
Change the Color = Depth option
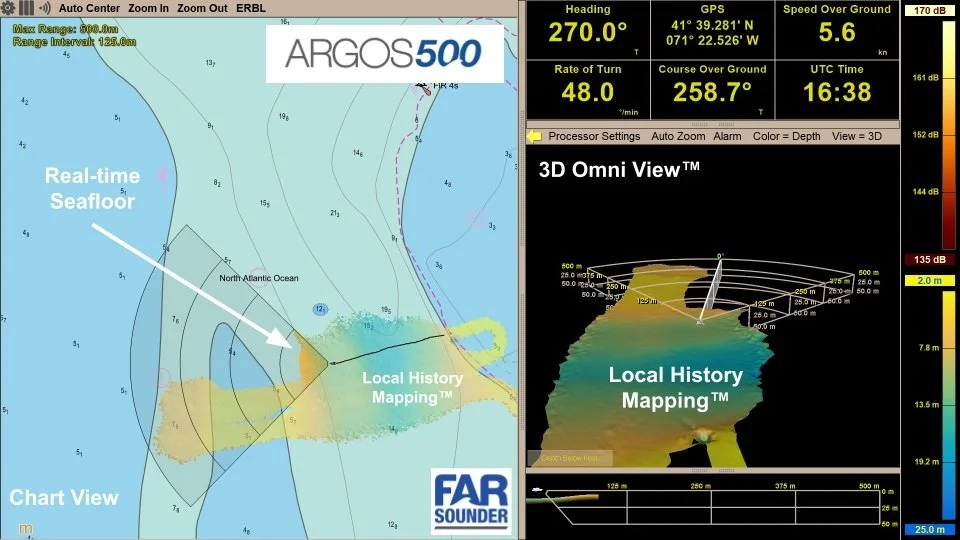pos(786,136)
